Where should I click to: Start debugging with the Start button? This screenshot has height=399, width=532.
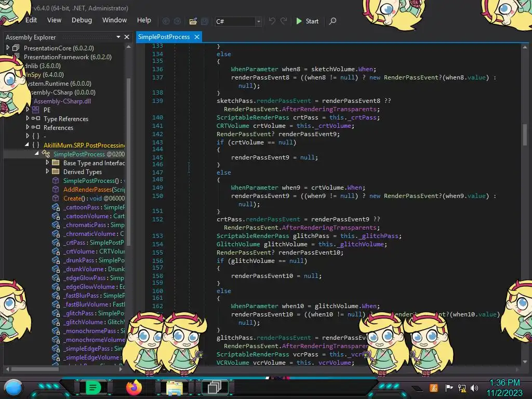[307, 21]
